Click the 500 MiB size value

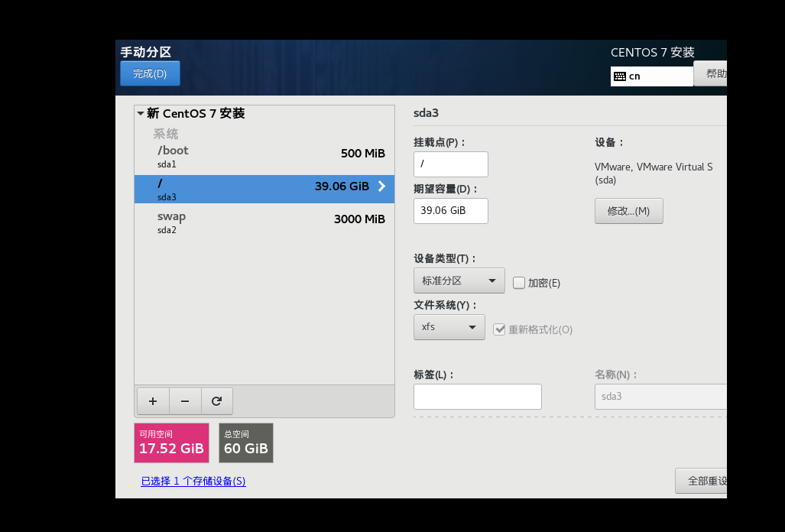363,153
